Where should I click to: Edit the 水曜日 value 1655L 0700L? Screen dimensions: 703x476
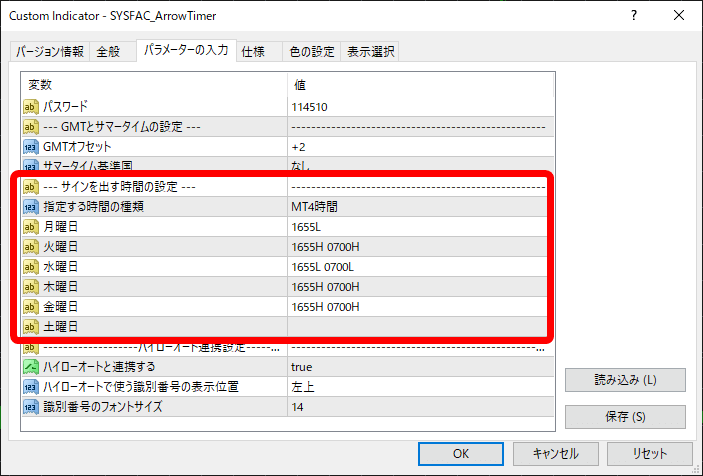tap(417, 267)
